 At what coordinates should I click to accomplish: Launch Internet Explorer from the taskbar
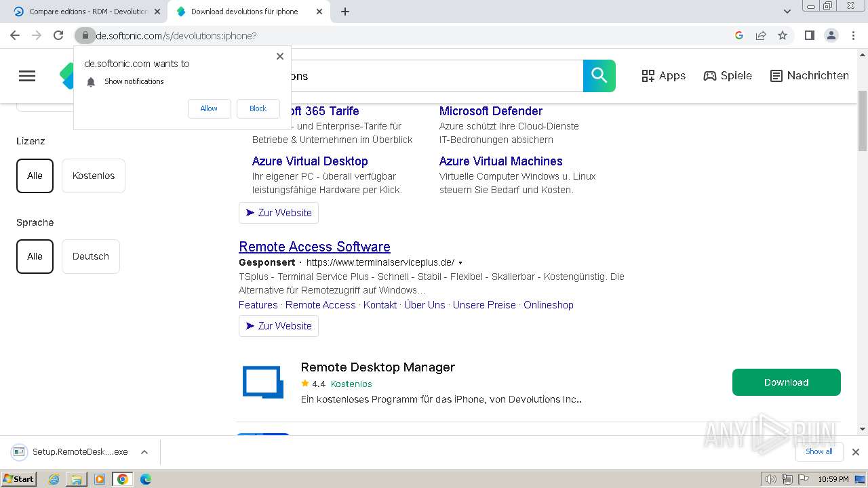click(x=54, y=479)
